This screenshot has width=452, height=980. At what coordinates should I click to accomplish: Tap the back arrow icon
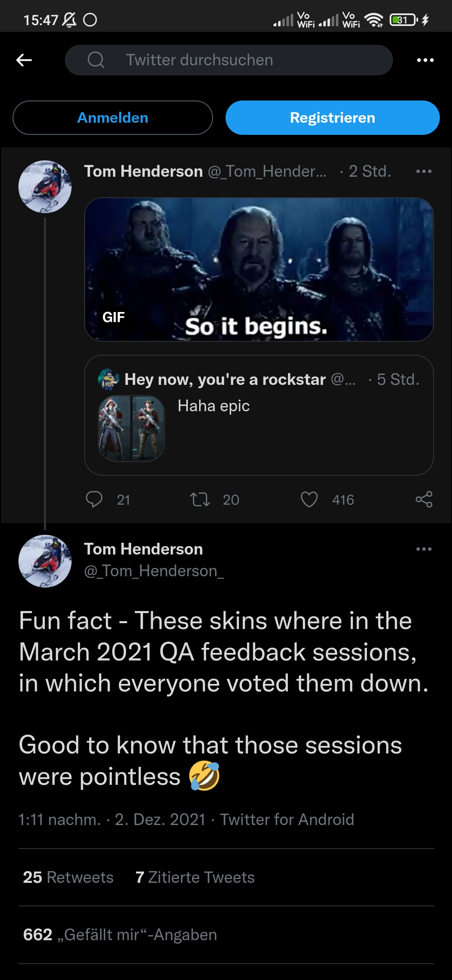24,60
